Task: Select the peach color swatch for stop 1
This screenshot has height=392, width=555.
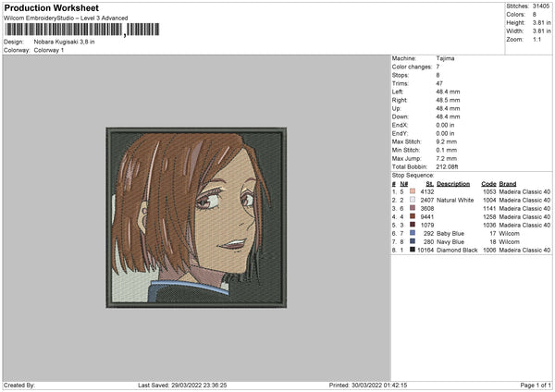Action: (413, 191)
